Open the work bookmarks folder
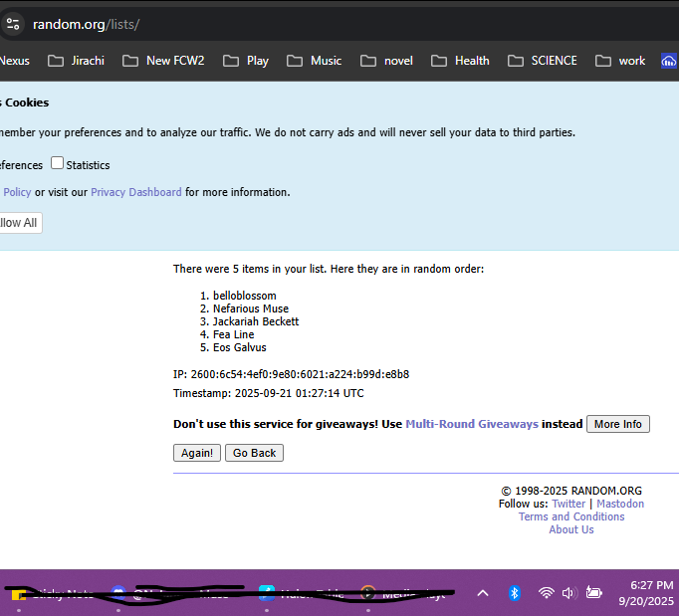 coord(620,61)
